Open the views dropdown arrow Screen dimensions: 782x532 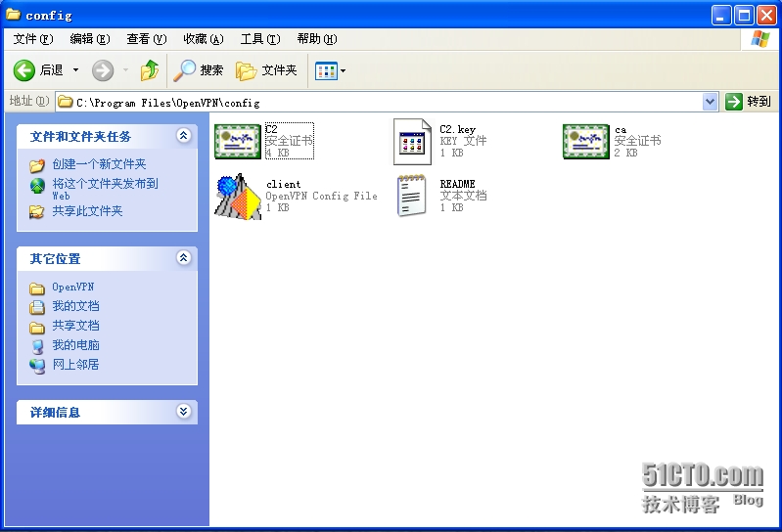click(344, 71)
